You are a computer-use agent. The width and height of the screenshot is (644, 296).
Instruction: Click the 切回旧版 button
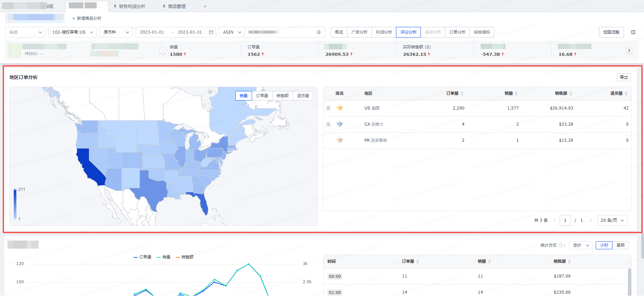611,32
